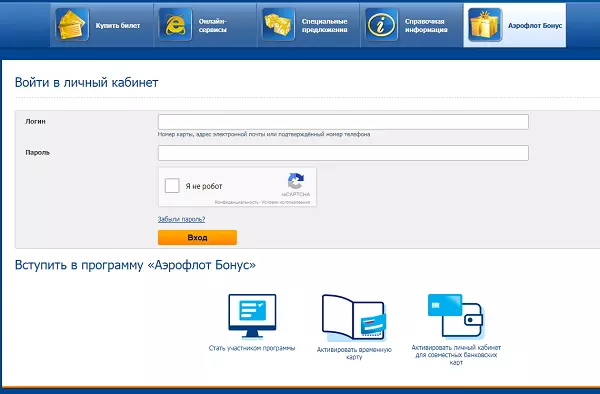Open the «Купить билет» menu label
Screen dimensions: 600x394
[x=118, y=26]
